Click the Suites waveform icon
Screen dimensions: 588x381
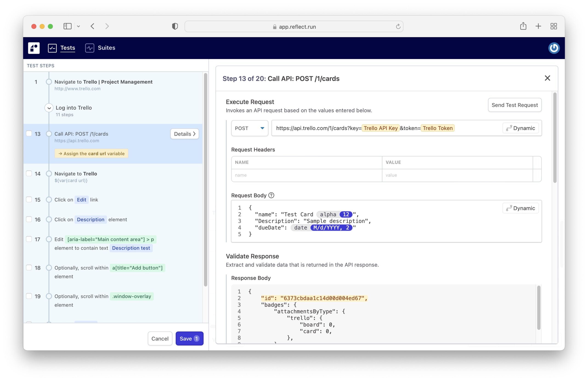[x=89, y=48]
